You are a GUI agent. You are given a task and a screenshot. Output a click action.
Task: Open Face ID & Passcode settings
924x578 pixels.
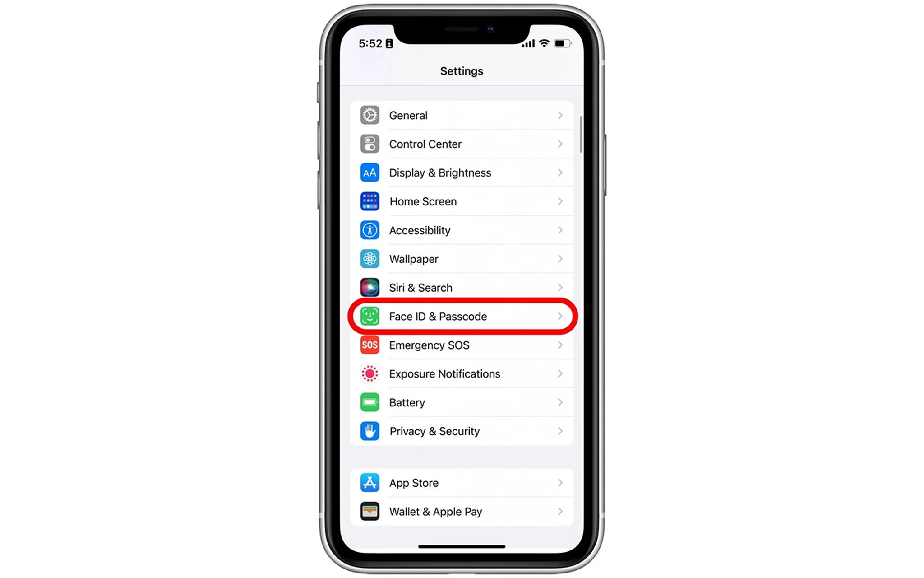pos(462,316)
